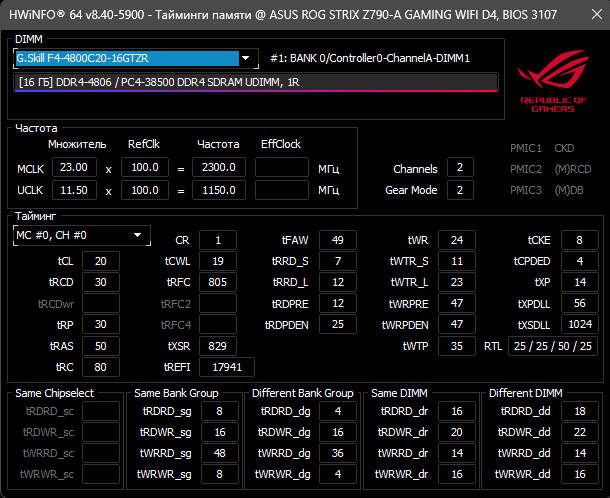Click the tWTR_S value 11
The image size is (610, 498).
click(x=457, y=261)
